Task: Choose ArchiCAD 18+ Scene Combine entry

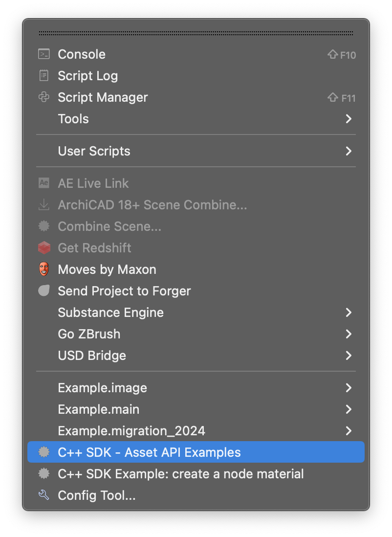Action: 152,205
